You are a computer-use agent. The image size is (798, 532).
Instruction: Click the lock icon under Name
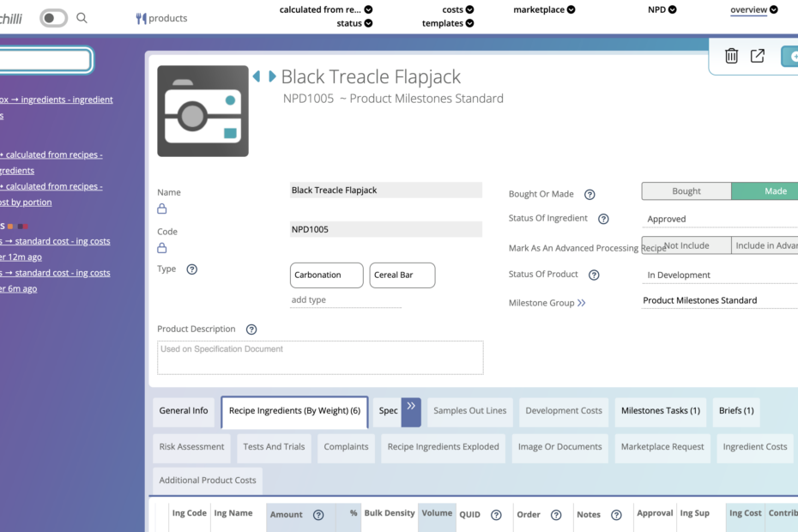162,209
